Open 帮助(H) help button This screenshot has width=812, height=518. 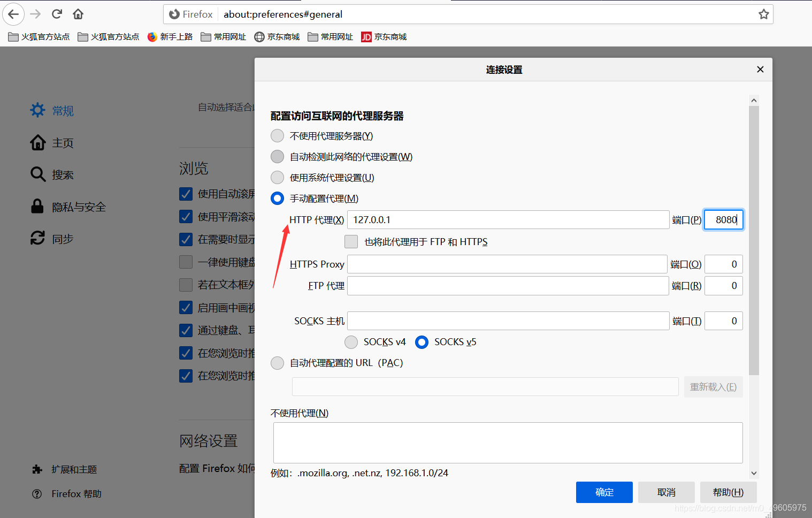pyautogui.click(x=729, y=492)
